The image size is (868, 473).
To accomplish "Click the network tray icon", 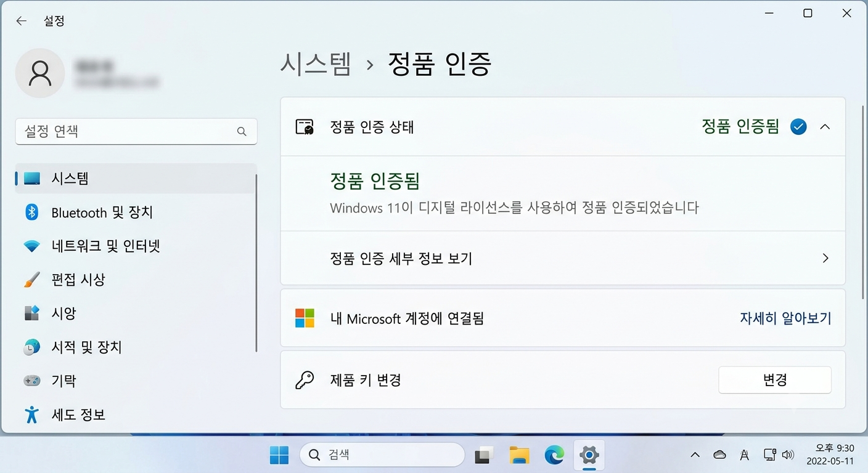I will (769, 455).
